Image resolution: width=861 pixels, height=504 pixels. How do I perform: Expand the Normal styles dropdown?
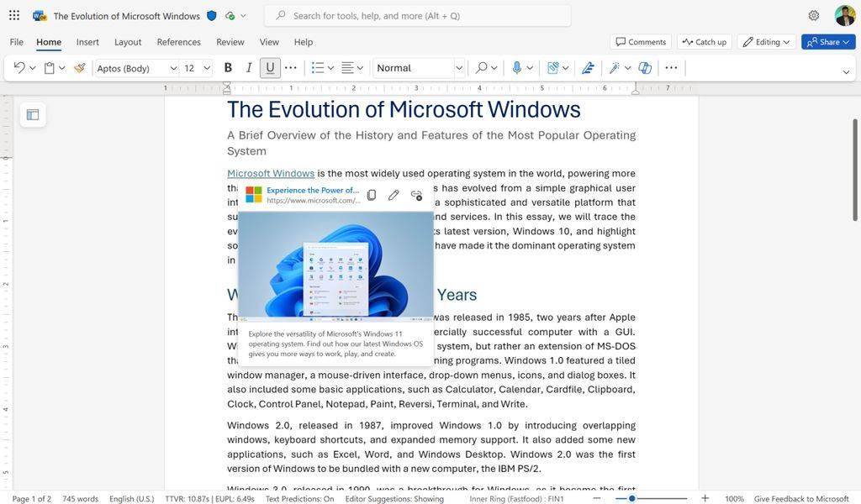pyautogui.click(x=459, y=68)
